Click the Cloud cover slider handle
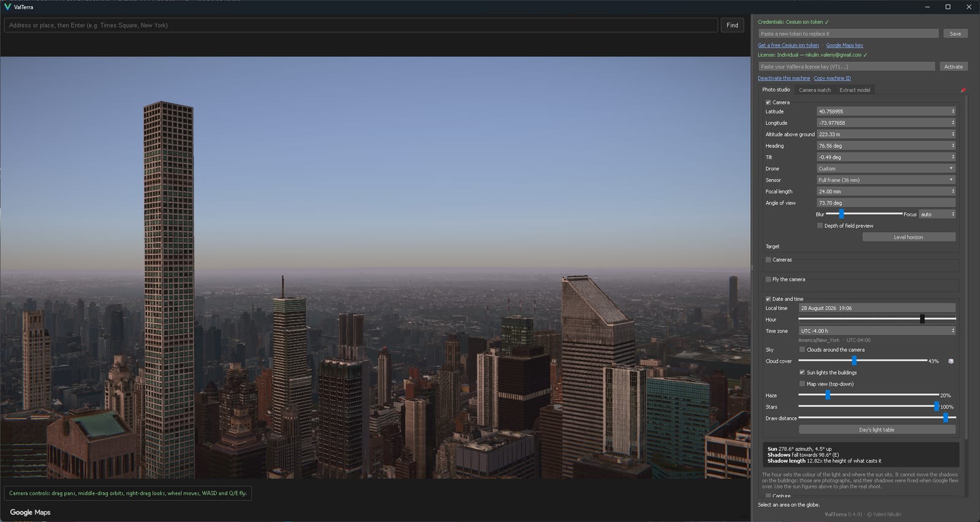The image size is (980, 522). (854, 361)
